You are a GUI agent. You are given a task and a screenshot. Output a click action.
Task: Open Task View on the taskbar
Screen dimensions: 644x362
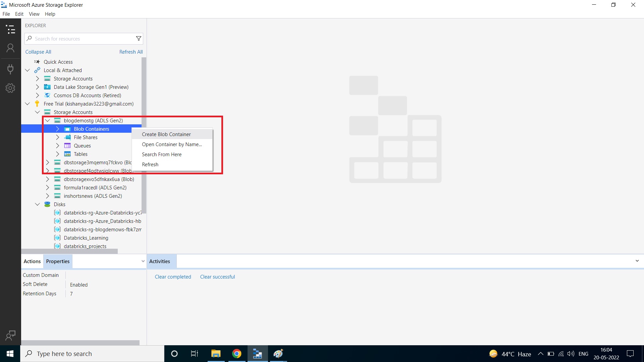coord(195,354)
